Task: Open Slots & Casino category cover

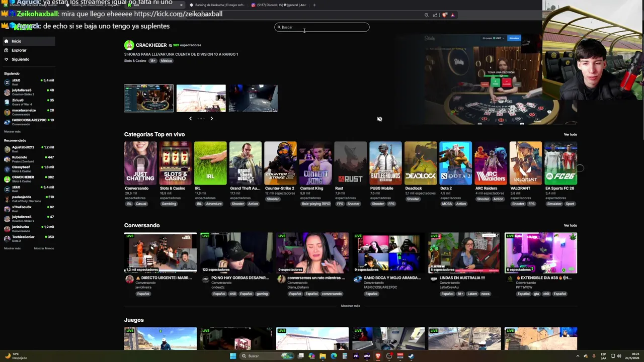Action: coord(175,163)
